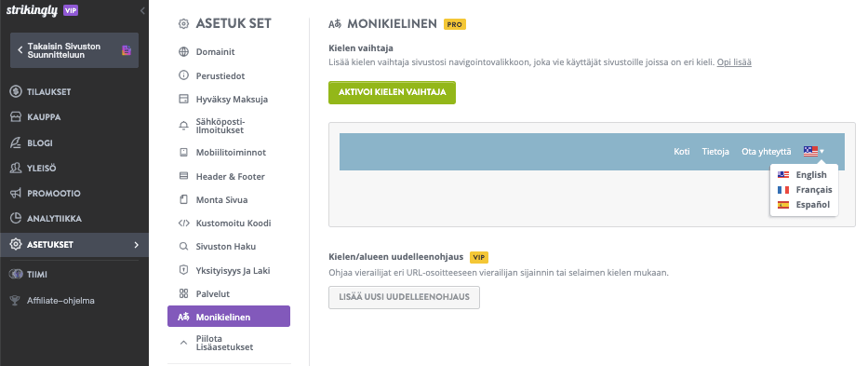Choose Français in the language list

(804, 190)
